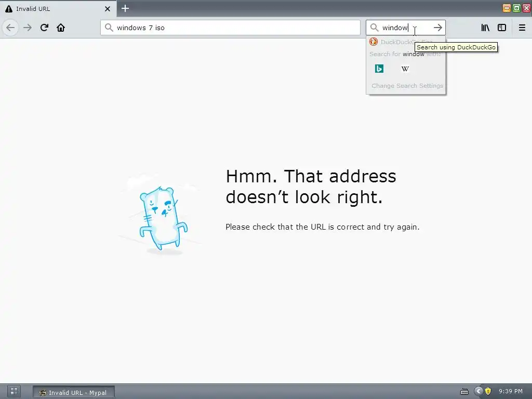This screenshot has height=399, width=532.
Task: Open the hamburger application menu
Action: pyautogui.click(x=522, y=28)
